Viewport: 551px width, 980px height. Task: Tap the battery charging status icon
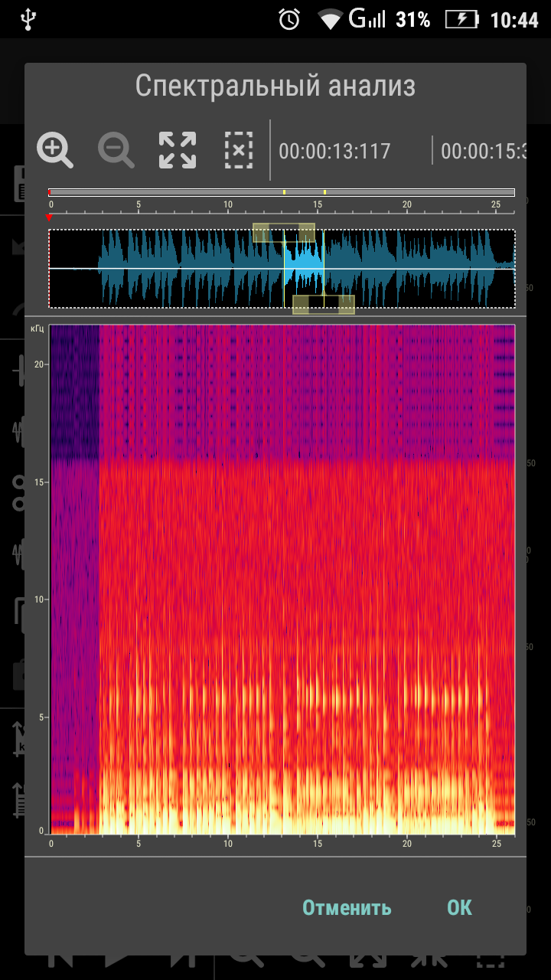[x=461, y=19]
